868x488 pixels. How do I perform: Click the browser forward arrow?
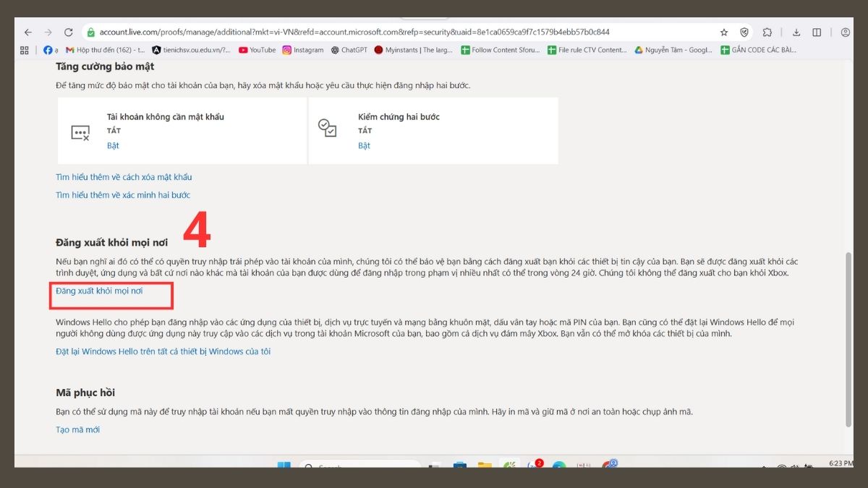coord(48,33)
